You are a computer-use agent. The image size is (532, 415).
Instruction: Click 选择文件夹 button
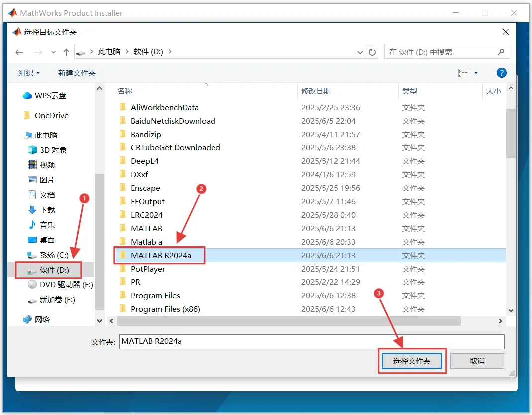(x=412, y=361)
